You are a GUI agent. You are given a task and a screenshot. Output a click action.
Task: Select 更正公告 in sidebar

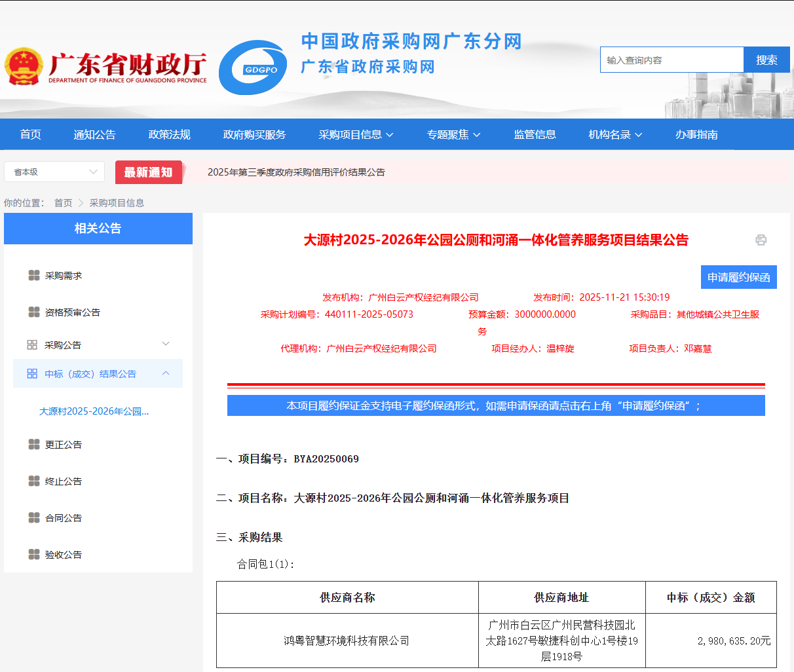tap(64, 445)
